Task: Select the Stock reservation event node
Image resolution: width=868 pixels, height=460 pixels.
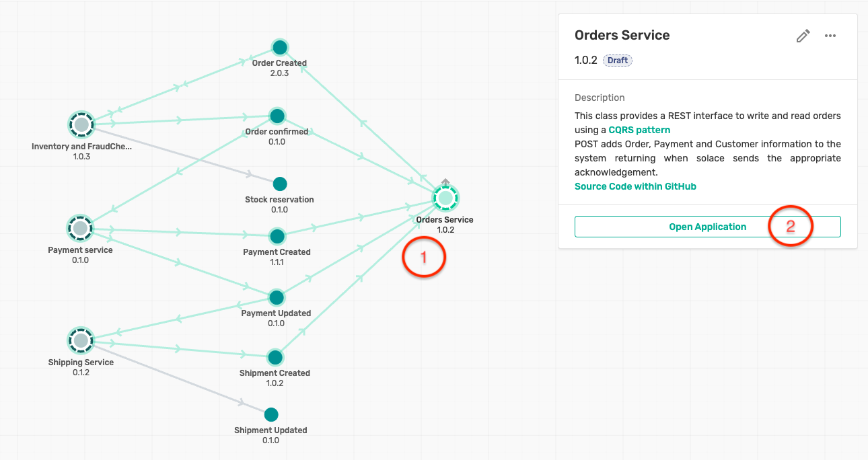Action: (x=279, y=183)
